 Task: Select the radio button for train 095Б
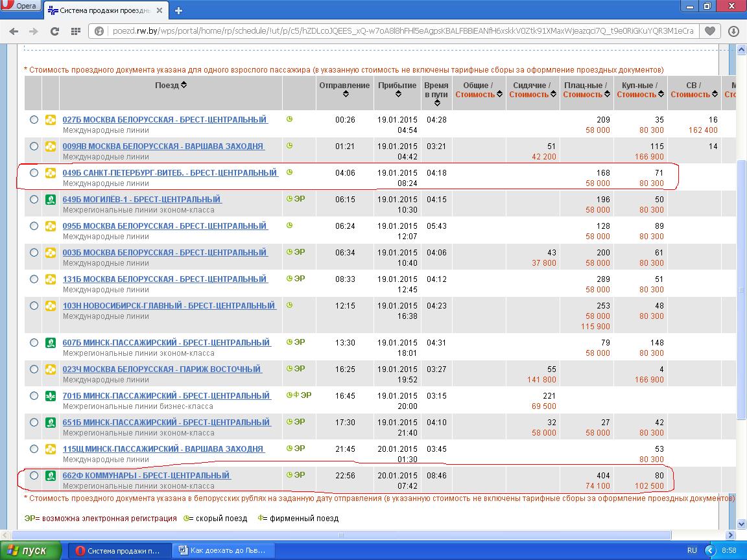tap(34, 226)
